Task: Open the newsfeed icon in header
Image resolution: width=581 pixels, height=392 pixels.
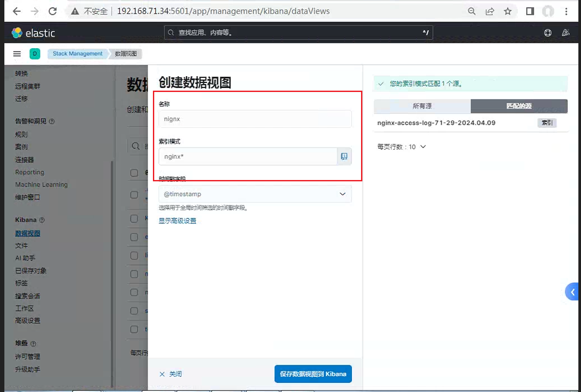Action: [x=566, y=33]
